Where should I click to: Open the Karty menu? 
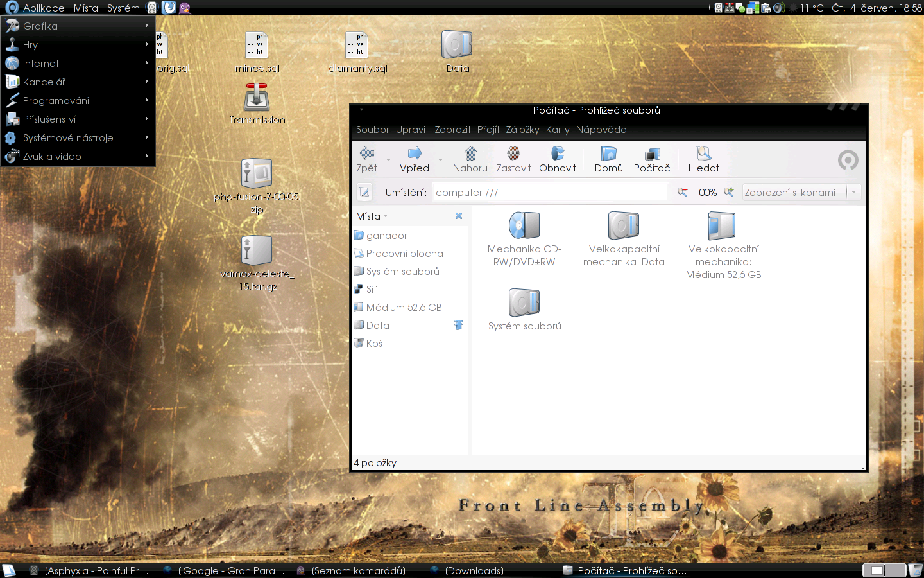[558, 130]
